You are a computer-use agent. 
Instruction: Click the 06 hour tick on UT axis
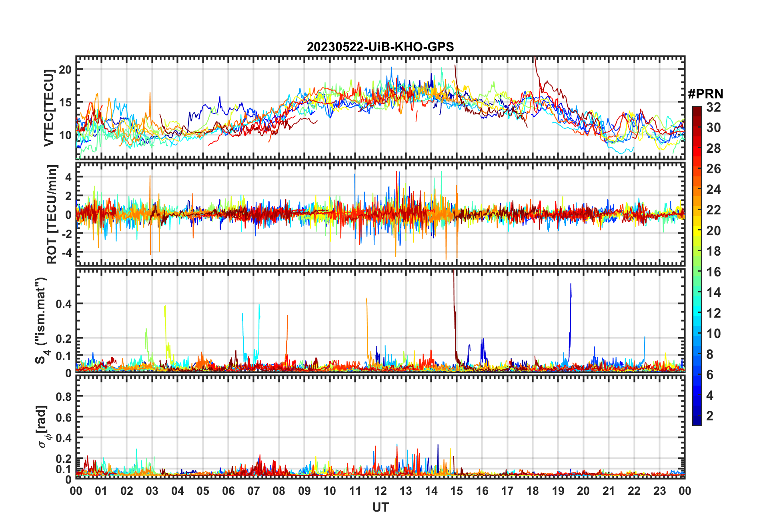228,491
